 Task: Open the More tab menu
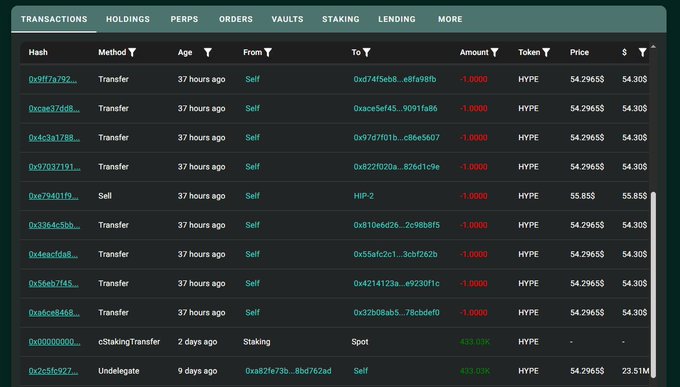(x=450, y=19)
